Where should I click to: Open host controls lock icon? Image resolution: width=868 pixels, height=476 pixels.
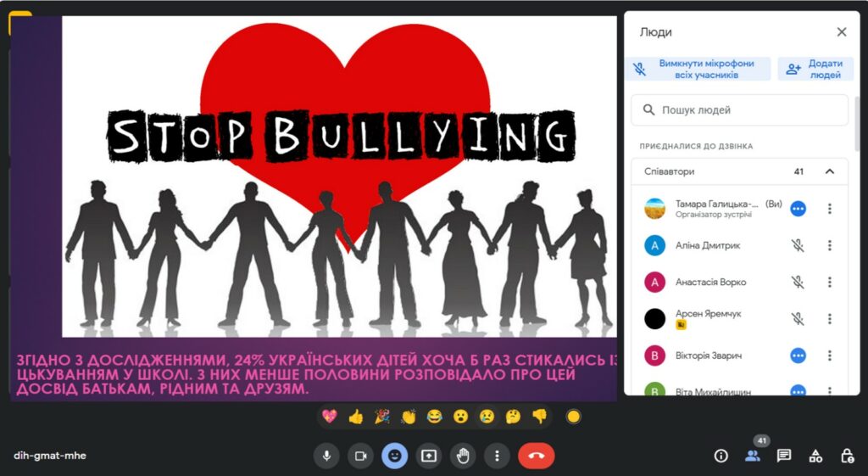847,456
